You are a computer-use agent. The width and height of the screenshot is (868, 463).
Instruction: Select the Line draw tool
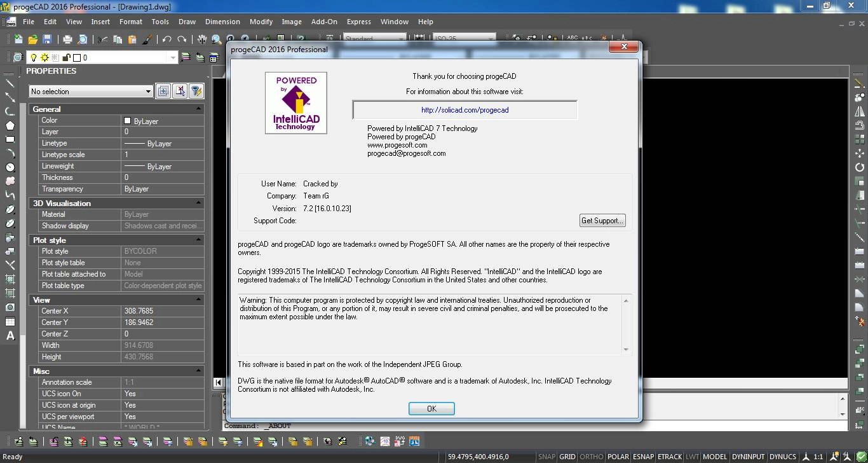(10, 83)
